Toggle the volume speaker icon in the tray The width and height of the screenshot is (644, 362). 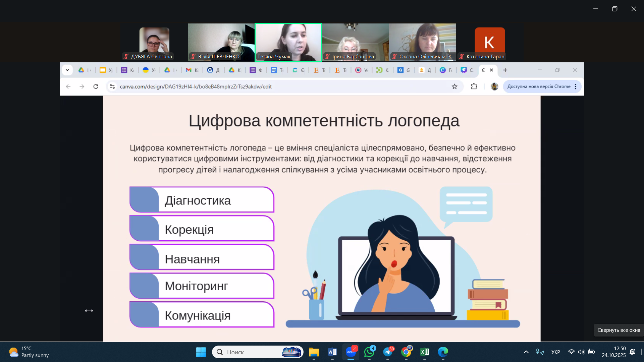[x=581, y=352]
